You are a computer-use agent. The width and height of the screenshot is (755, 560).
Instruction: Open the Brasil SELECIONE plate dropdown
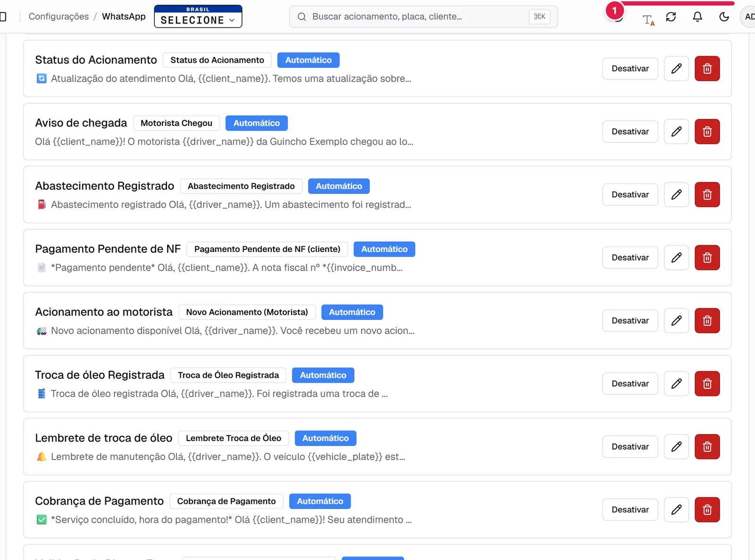pos(198,17)
